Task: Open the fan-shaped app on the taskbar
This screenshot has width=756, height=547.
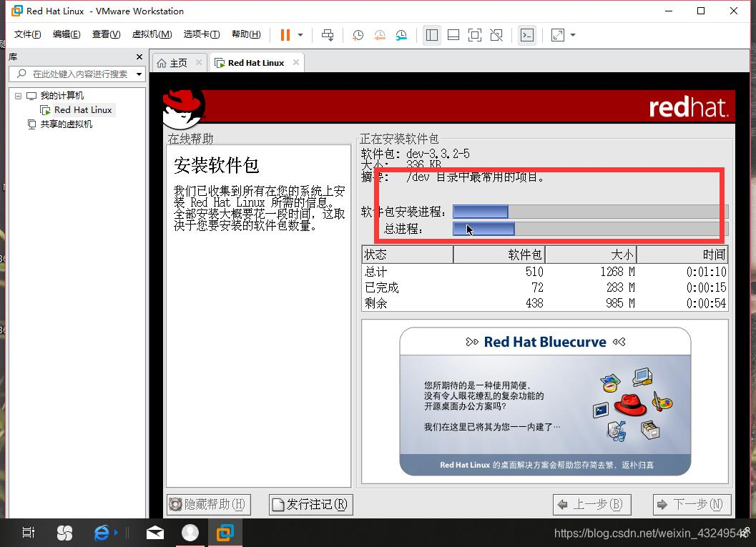Action: click(x=64, y=533)
